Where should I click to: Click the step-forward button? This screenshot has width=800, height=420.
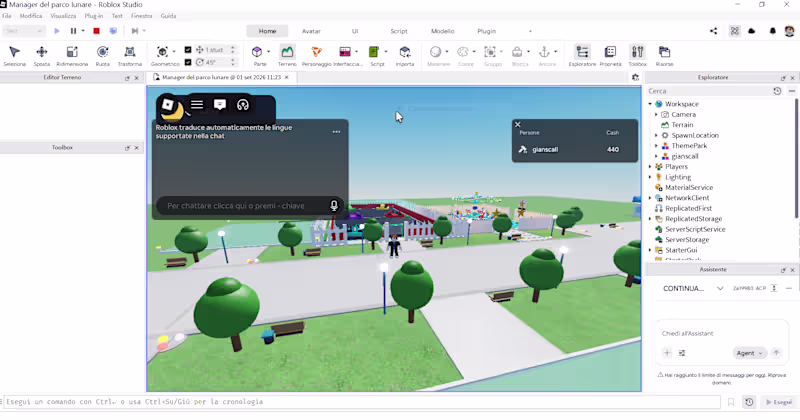click(135, 31)
